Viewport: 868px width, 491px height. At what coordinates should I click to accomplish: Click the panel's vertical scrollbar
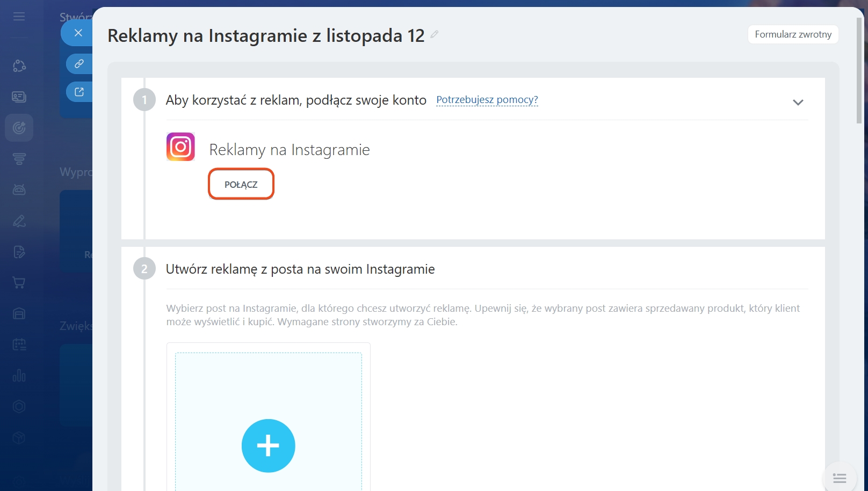pyautogui.click(x=859, y=70)
